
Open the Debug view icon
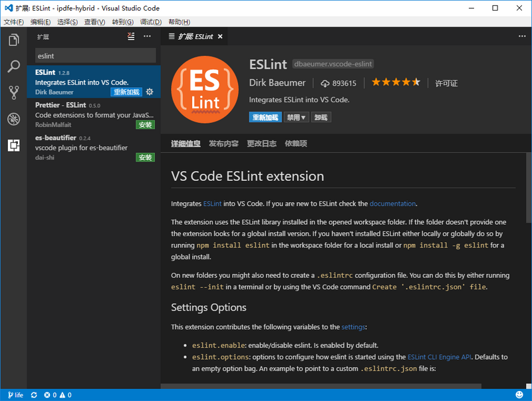click(x=13, y=119)
